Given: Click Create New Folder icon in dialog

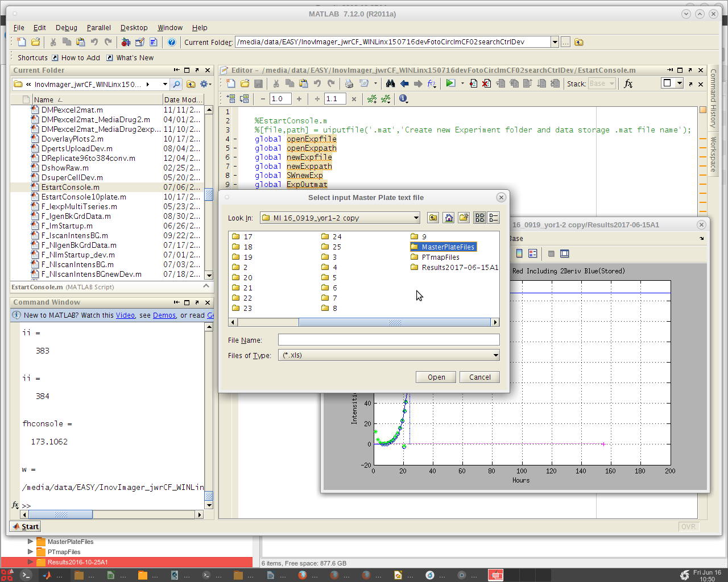Looking at the screenshot, I should tap(464, 218).
